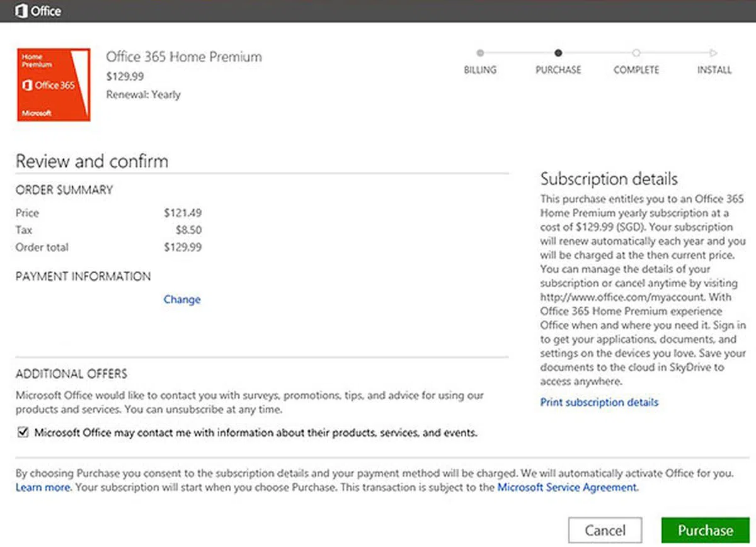Select the PURCHASE step label
The height and width of the screenshot is (547, 756).
[x=558, y=70]
